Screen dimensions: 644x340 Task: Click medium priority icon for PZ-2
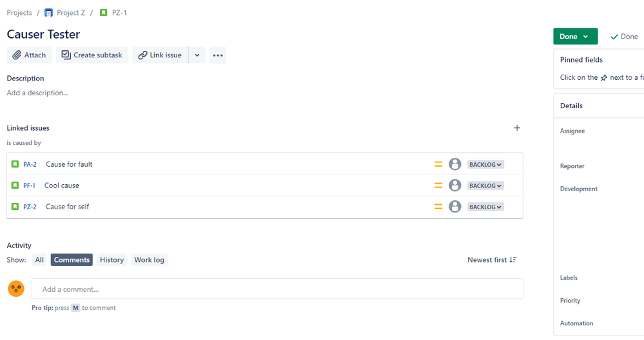438,207
